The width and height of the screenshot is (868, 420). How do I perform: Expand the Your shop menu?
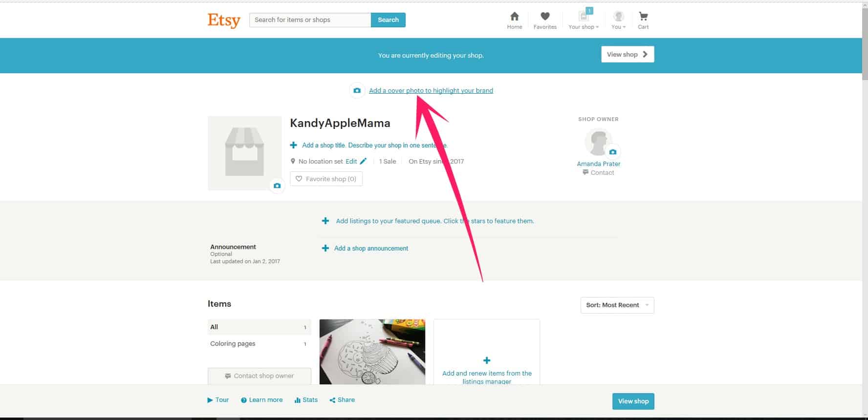click(583, 21)
